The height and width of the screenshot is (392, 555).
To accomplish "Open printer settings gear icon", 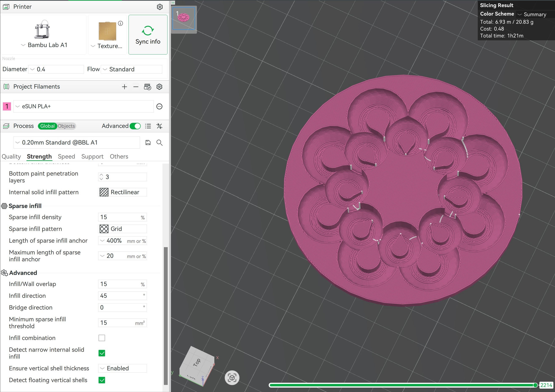I will pos(159,7).
